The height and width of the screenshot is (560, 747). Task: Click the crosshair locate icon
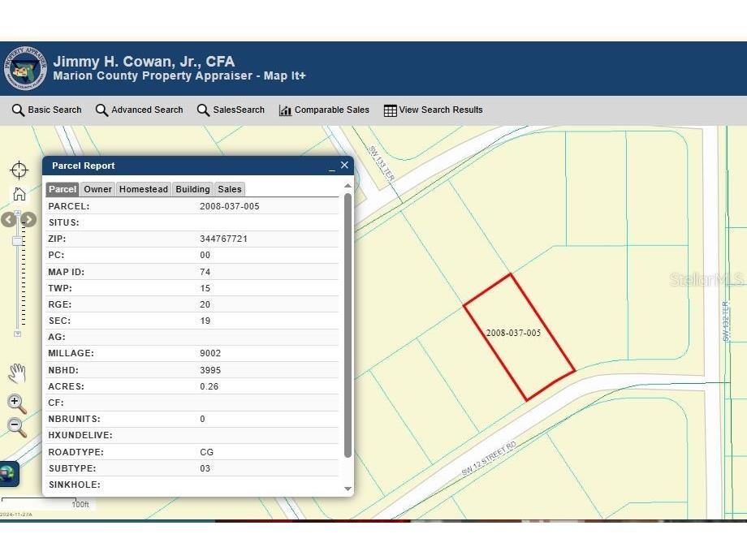[x=19, y=170]
